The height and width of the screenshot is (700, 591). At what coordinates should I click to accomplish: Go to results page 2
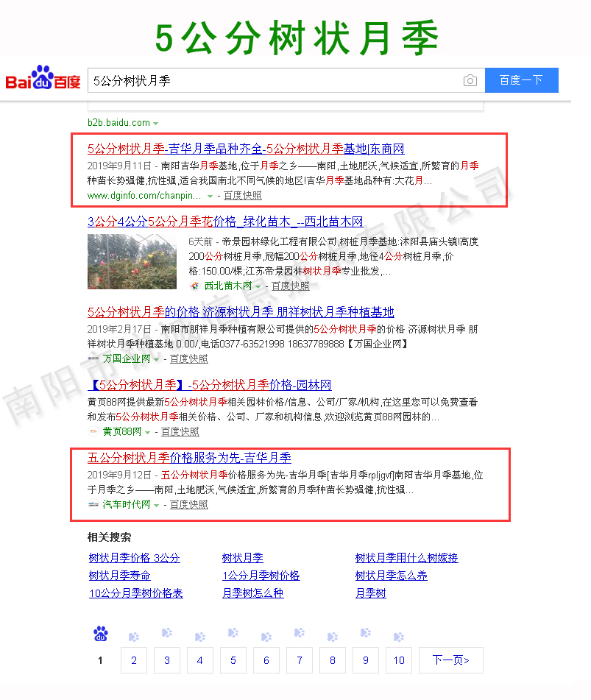point(134,660)
